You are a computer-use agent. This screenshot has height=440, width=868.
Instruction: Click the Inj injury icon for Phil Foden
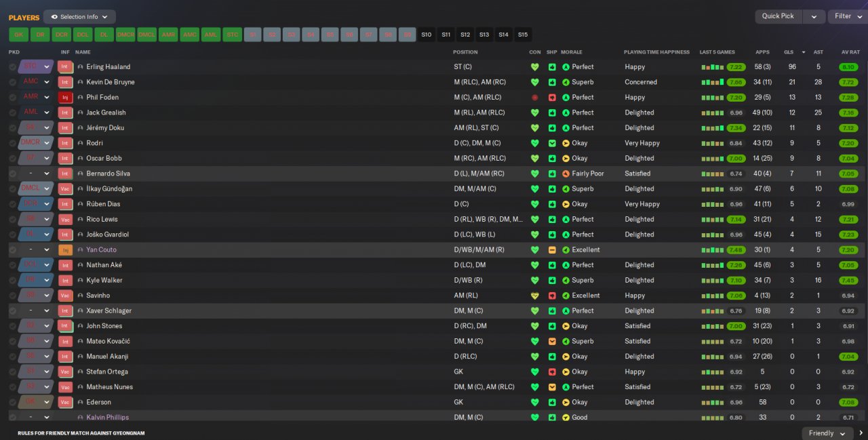click(65, 98)
